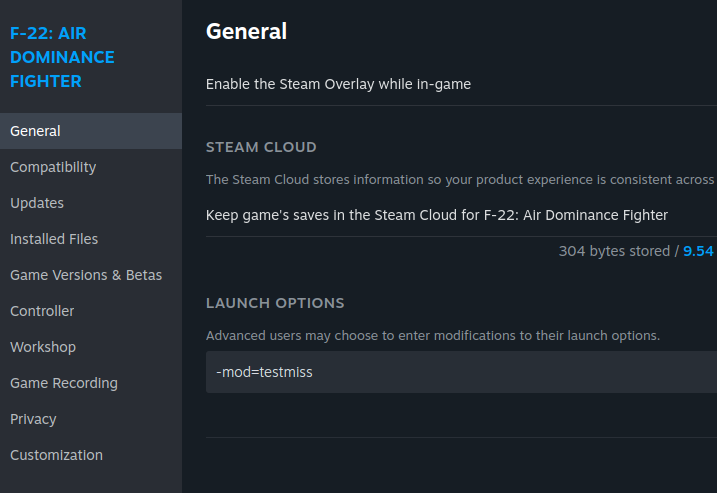Open the Privacy section

point(91,419)
